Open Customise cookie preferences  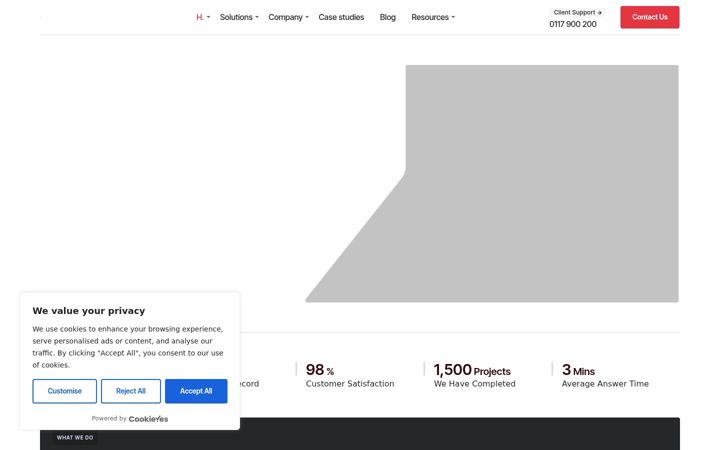pos(64,391)
